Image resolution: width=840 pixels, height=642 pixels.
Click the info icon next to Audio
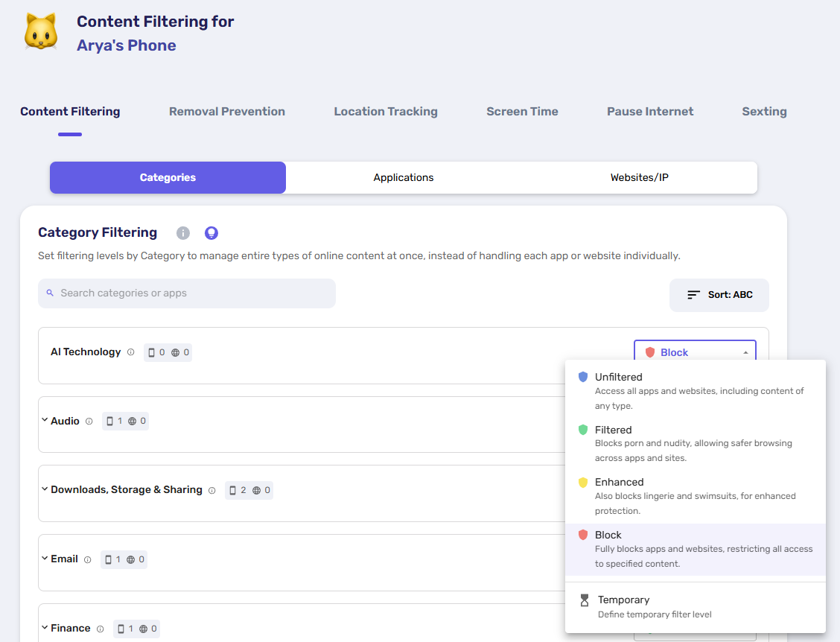(89, 422)
